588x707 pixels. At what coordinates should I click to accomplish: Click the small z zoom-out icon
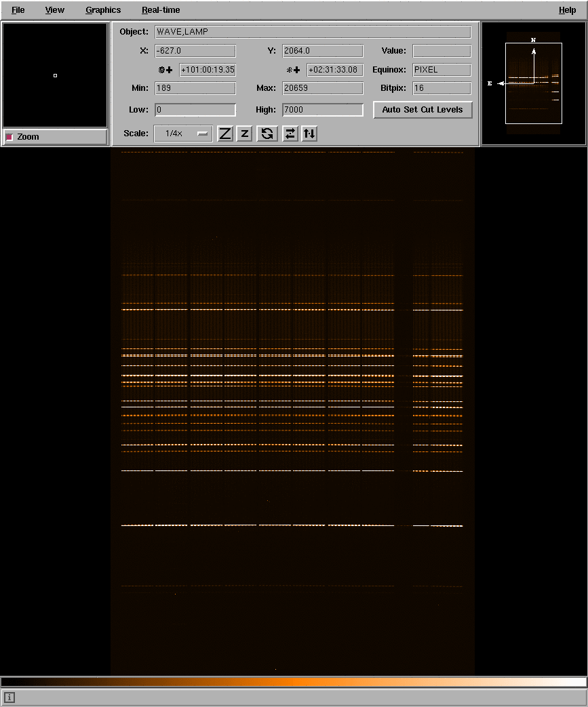[245, 134]
